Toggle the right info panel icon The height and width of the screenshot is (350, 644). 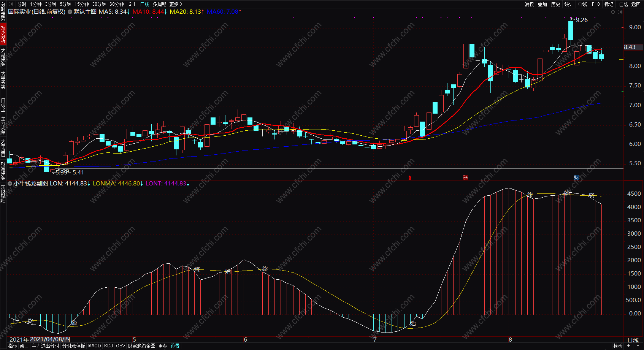pyautogui.click(x=620, y=12)
